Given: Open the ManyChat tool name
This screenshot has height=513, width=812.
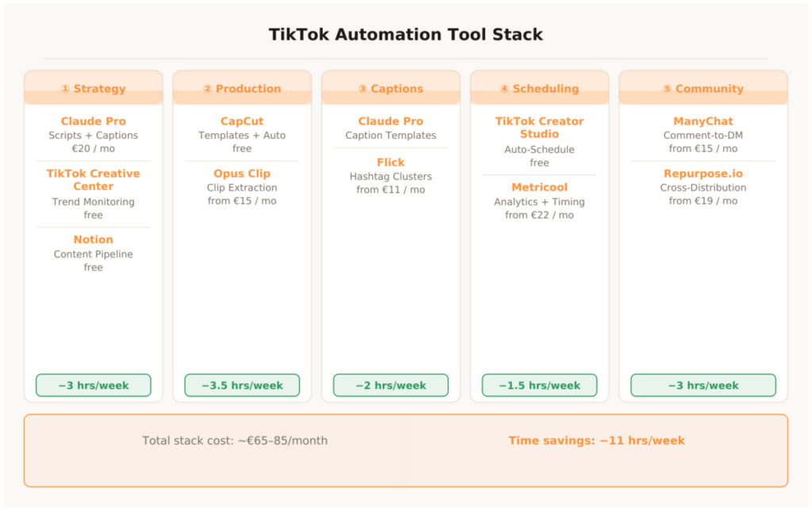Looking at the screenshot, I should [x=703, y=121].
